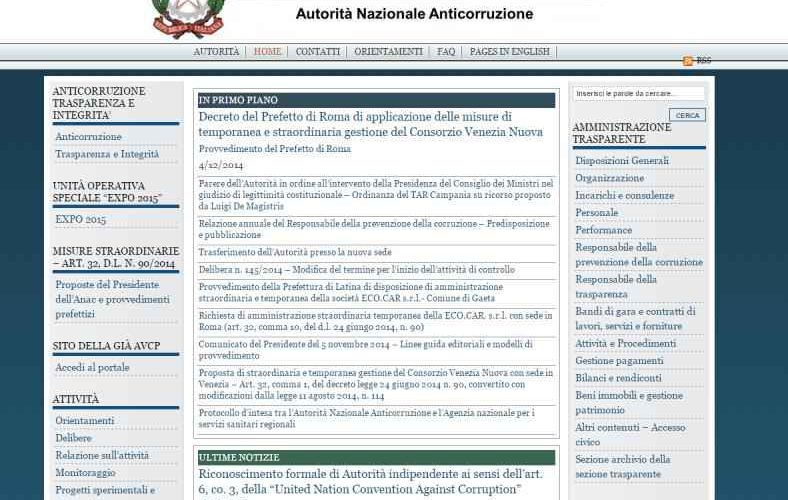Image resolution: width=788 pixels, height=500 pixels.
Task: Open the Organizzazione link
Action: point(609,178)
